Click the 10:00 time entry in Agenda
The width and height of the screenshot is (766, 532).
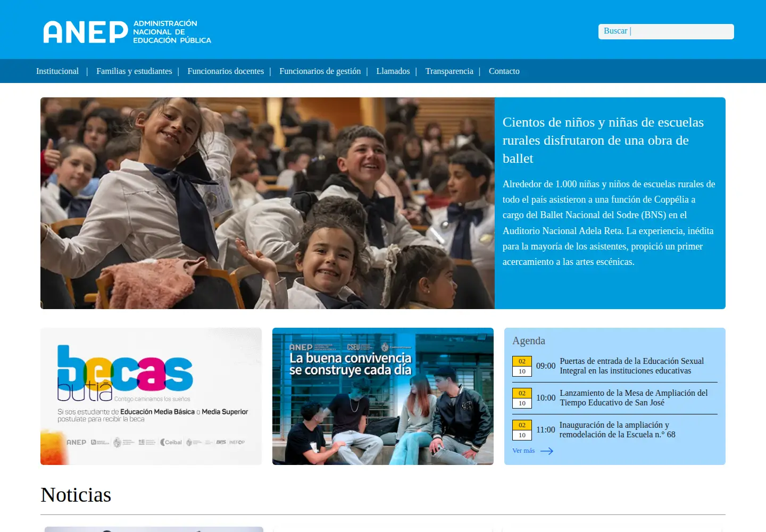[546, 398]
